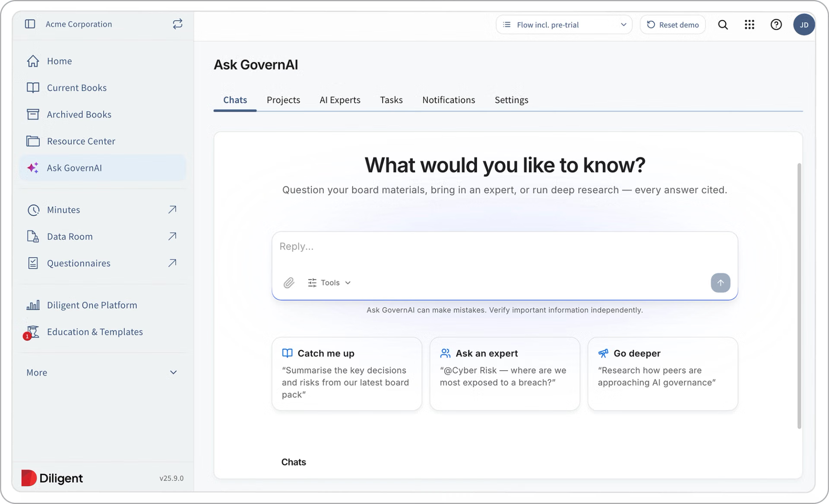Choose the Catch me up suggestion card
This screenshot has width=829, height=504.
pyautogui.click(x=347, y=374)
